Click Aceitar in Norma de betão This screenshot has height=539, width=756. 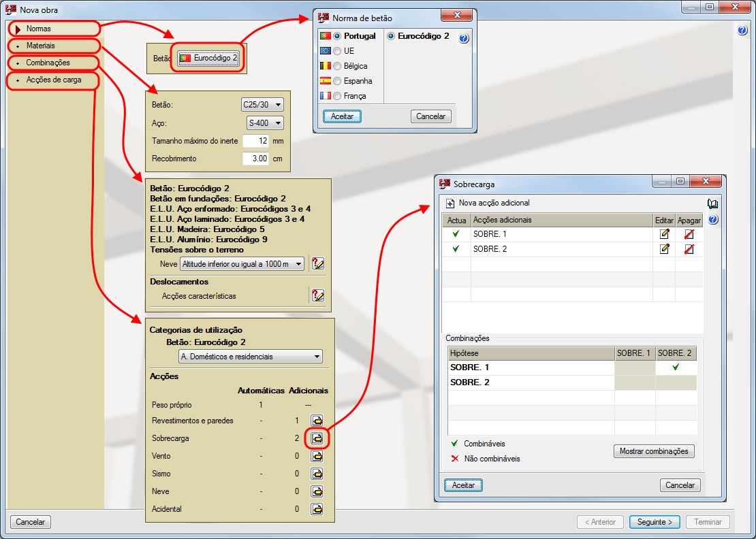(x=342, y=116)
